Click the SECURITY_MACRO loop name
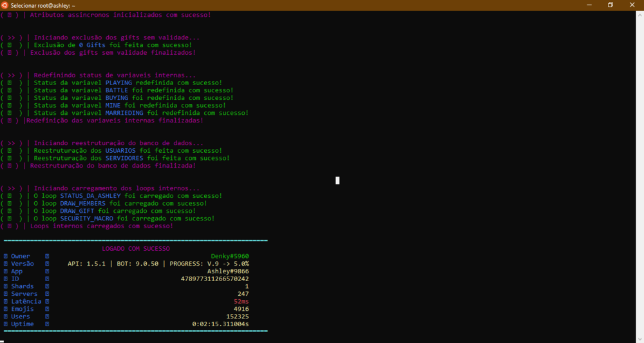Screen dimensions: 644x343 (x=87, y=219)
